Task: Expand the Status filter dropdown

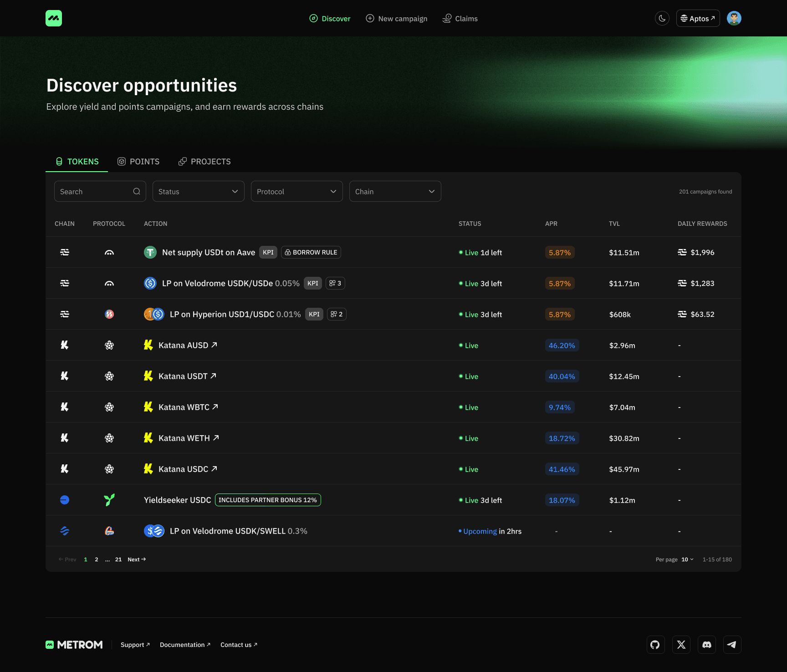Action: pos(199,191)
